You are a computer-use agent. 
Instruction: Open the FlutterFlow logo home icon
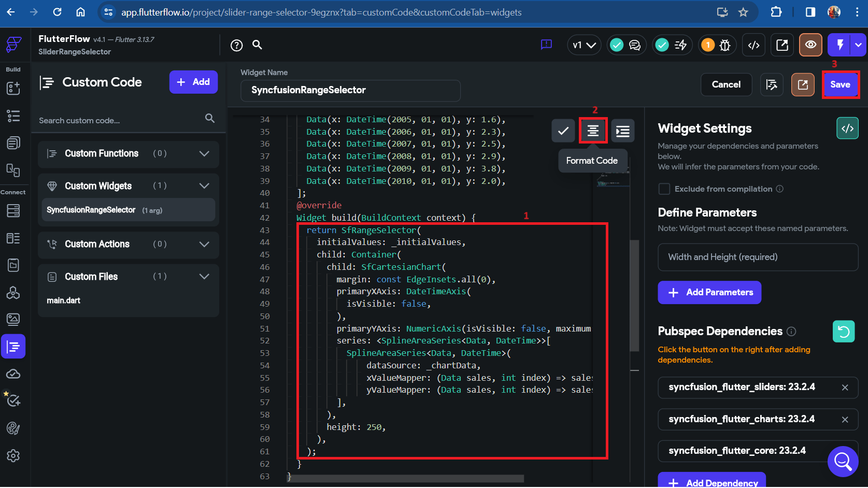click(x=13, y=45)
